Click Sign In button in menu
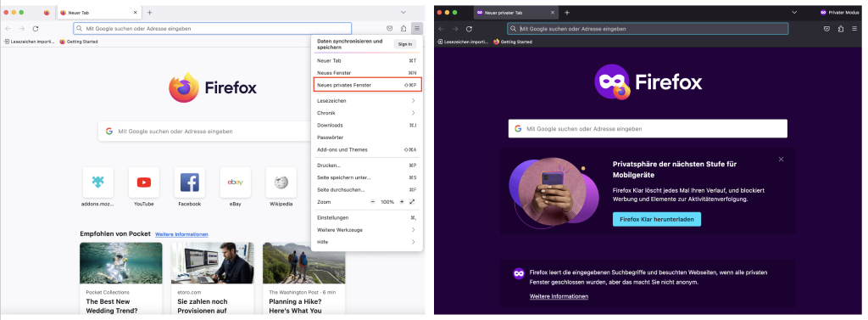868x320 pixels. pos(405,44)
